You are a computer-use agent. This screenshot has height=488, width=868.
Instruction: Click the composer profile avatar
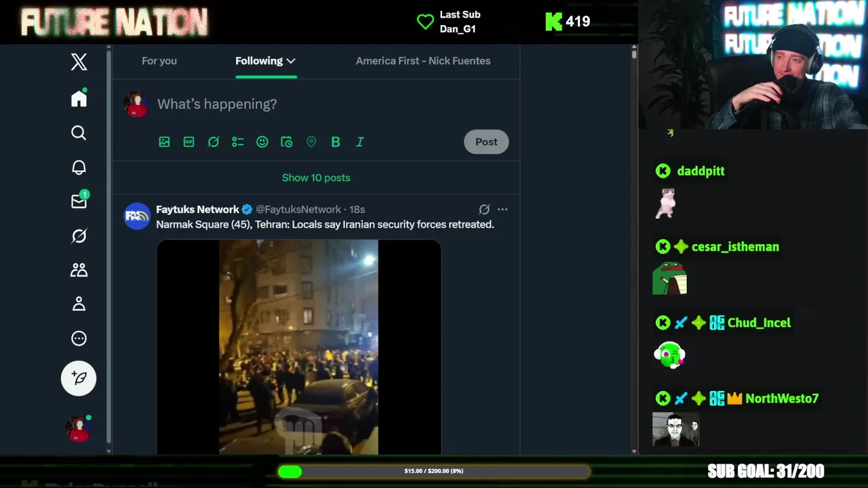pos(136,104)
